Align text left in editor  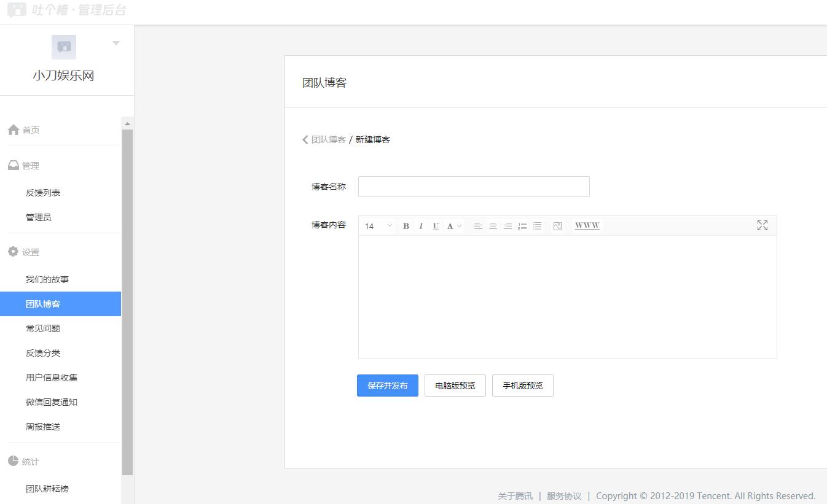tap(478, 226)
